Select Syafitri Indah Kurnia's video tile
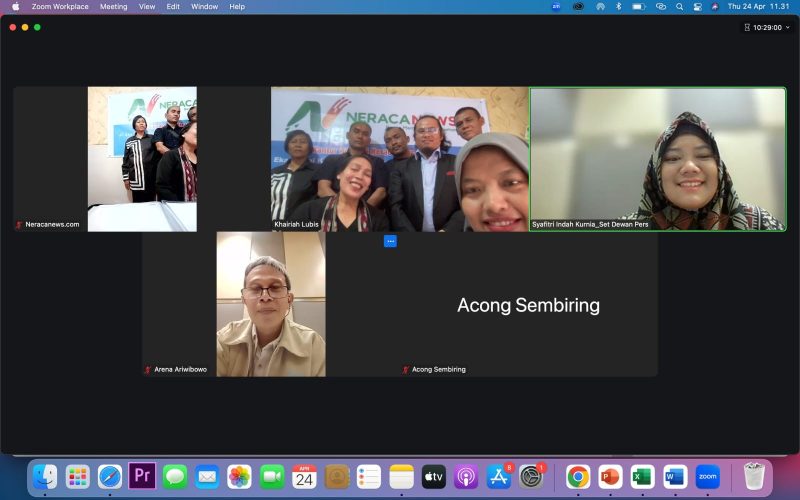Screen dimensions: 800x500 [x=657, y=158]
